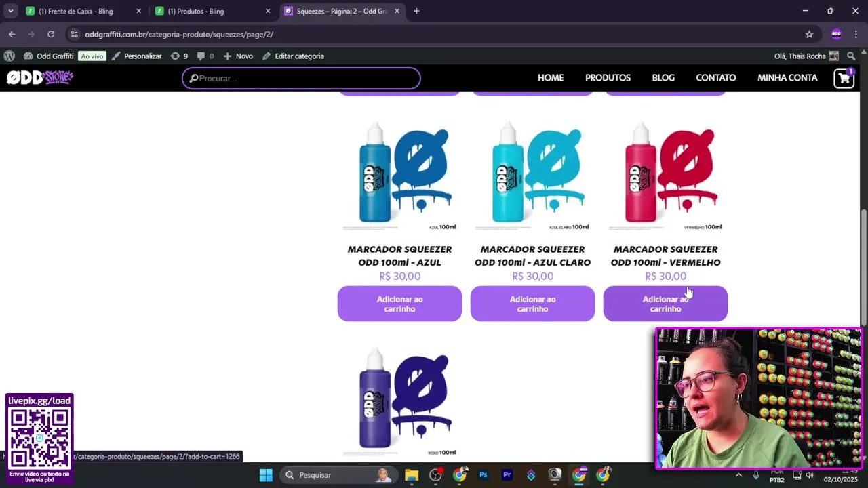Open the AZUL CLARO squeezer product image

[532, 176]
